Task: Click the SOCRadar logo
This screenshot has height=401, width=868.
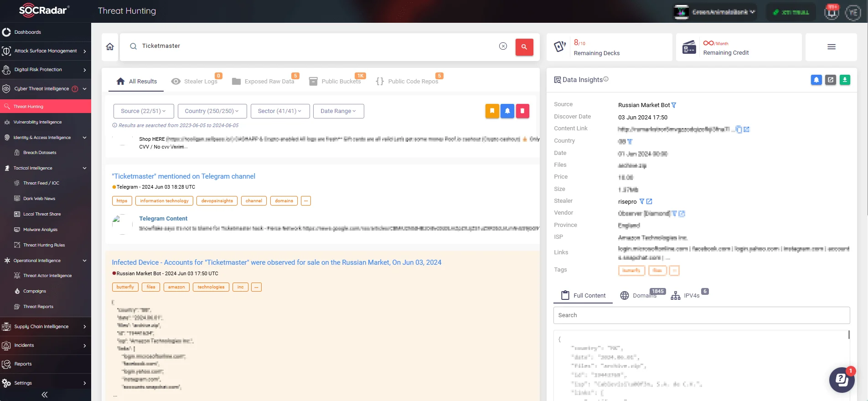Action: 44,10
